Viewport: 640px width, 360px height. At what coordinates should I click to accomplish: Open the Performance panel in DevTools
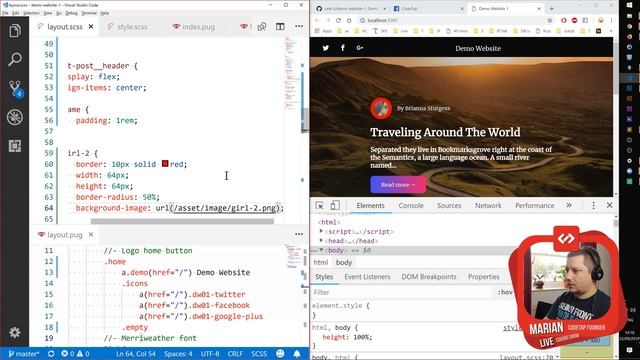coord(535,205)
